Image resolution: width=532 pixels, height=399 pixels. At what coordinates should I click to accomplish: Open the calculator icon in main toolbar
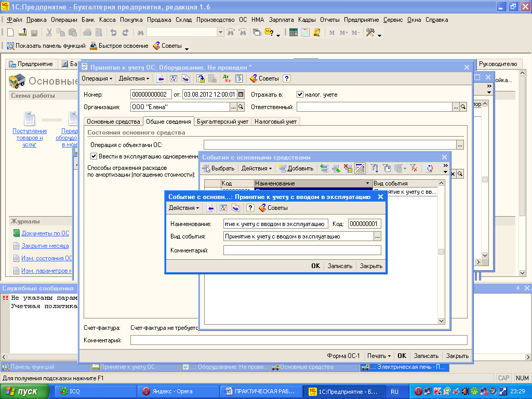[294, 33]
